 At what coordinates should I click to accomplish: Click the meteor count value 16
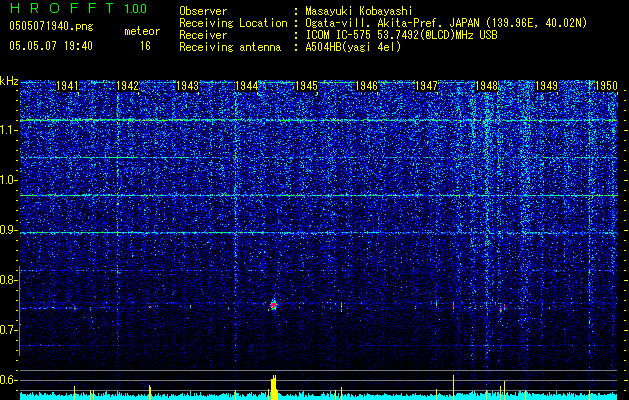tap(145, 46)
